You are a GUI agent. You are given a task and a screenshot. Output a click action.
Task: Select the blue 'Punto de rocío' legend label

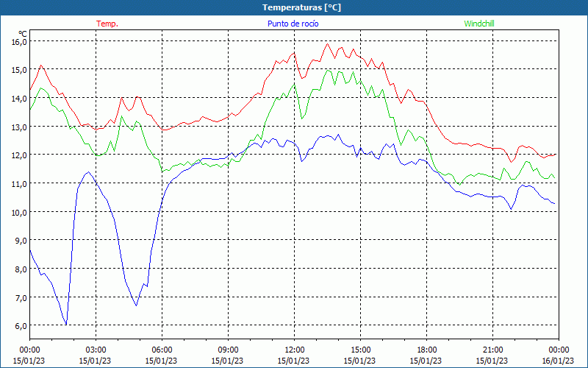pyautogui.click(x=293, y=24)
